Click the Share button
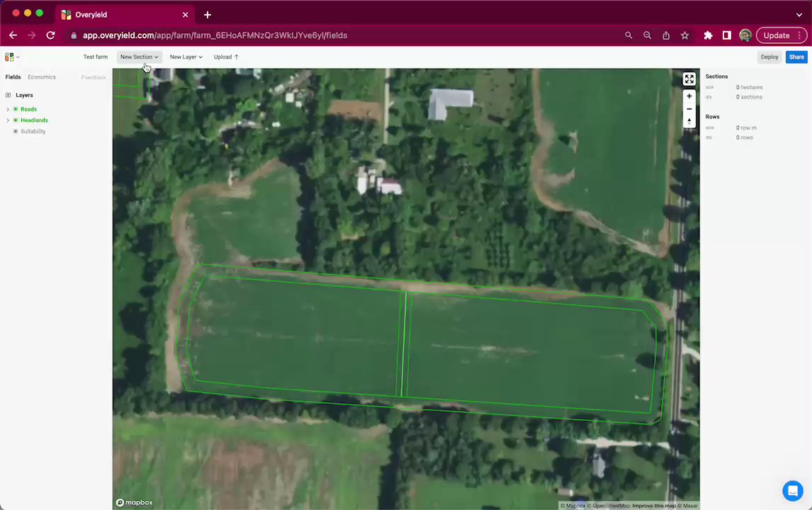812x510 pixels. pos(796,57)
